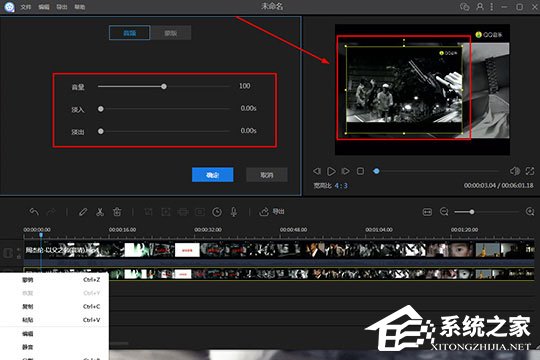Click the 00:00:16.00 ruler mark

tap(122, 229)
